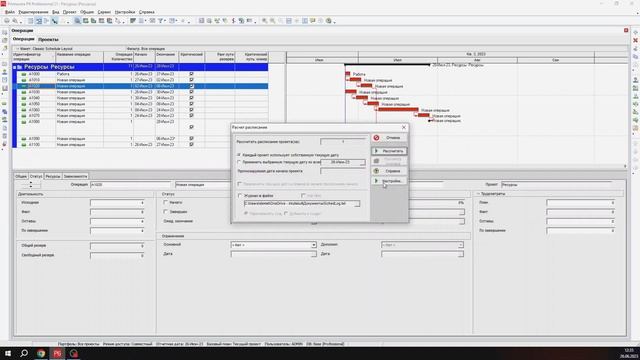Browse for log file path button
This screenshot has height=360, width=640.
(357, 203)
